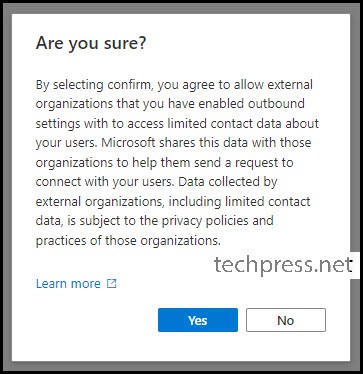Click the line starting "settings with to access"
The height and width of the screenshot is (374, 363).
pos(177,124)
